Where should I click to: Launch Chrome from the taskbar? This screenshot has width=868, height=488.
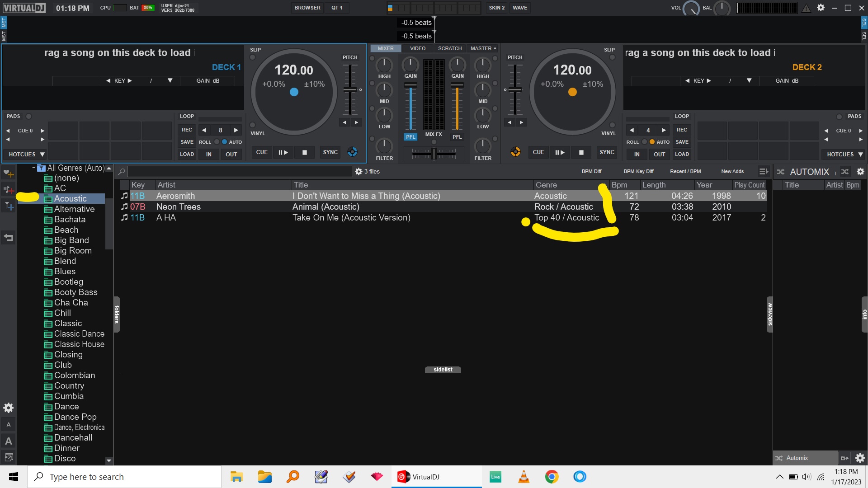(552, 477)
